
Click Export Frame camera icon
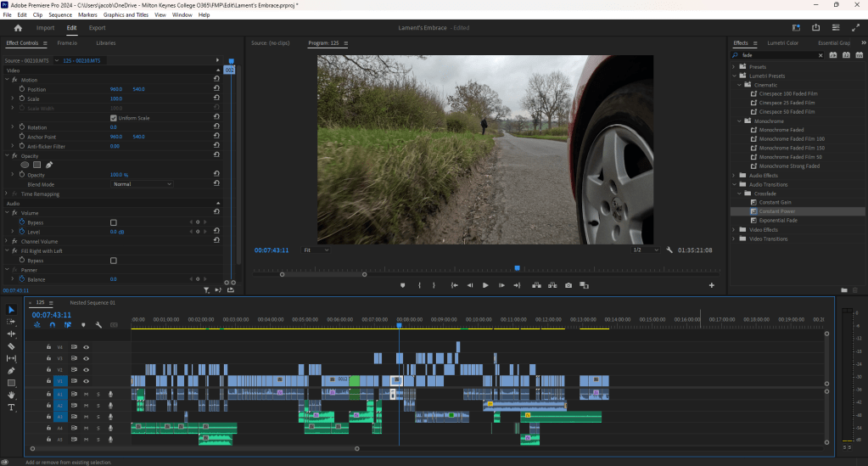(x=568, y=285)
